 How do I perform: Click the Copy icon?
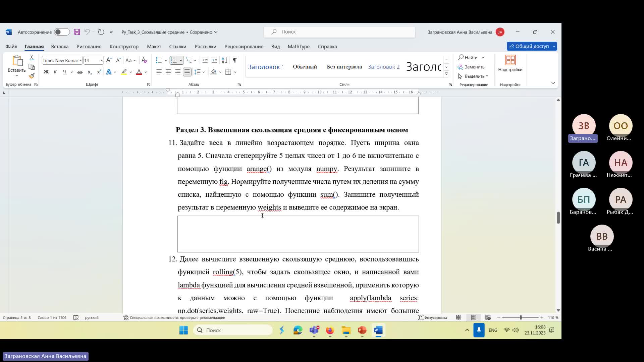click(x=32, y=67)
